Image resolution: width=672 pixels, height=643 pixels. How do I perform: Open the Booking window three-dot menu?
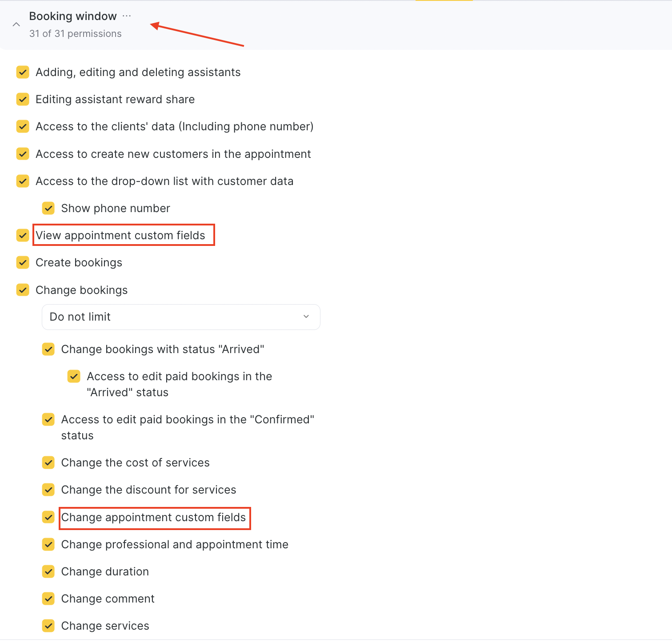click(x=127, y=16)
